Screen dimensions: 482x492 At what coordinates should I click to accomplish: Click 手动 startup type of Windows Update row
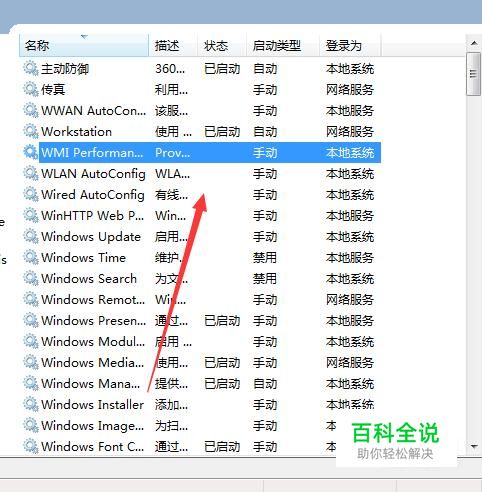(x=265, y=237)
